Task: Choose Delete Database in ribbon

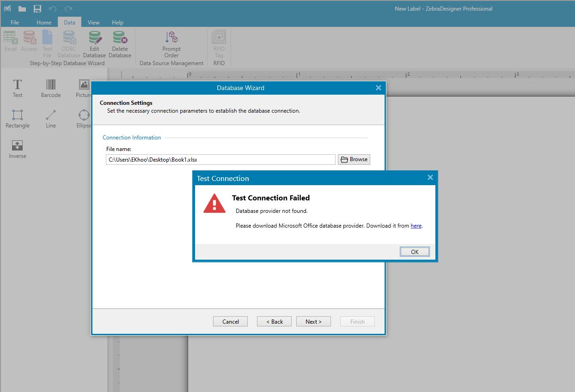Action: click(x=120, y=44)
